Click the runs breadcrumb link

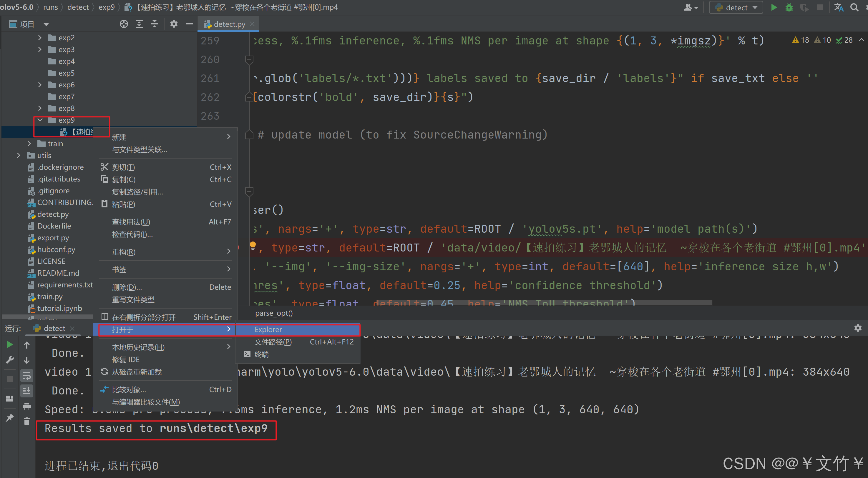(51, 7)
